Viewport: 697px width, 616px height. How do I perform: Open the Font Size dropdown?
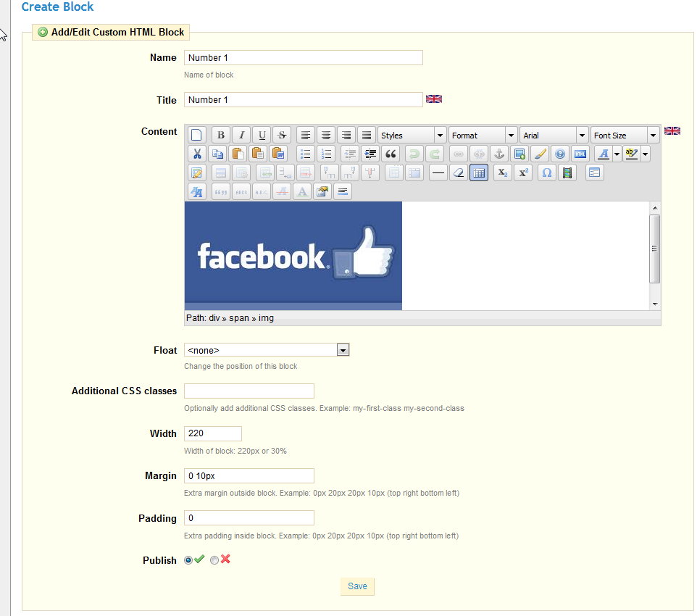click(625, 136)
